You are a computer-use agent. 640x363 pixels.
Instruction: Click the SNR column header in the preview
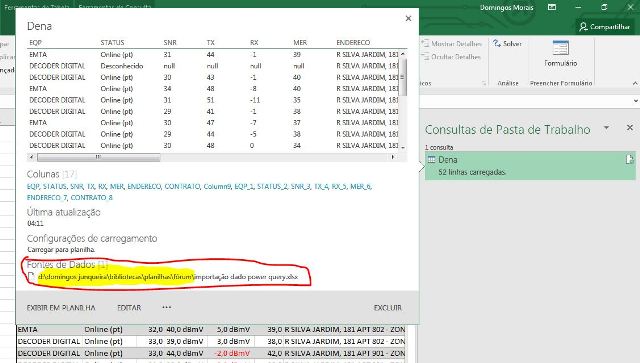point(170,42)
